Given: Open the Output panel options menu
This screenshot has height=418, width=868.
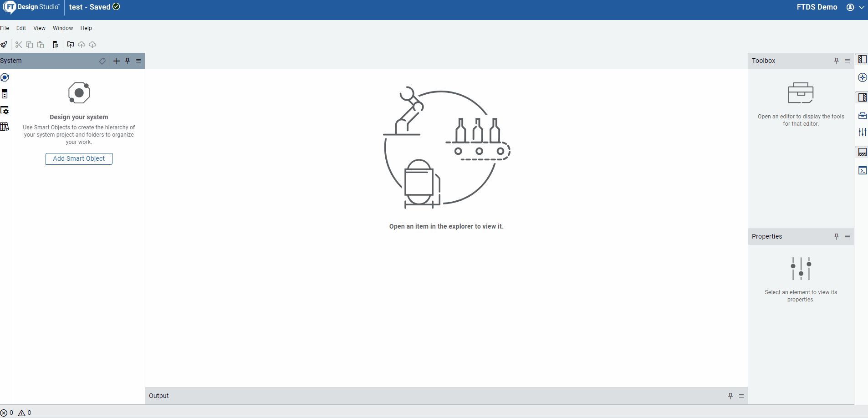Looking at the screenshot, I should pyautogui.click(x=741, y=396).
